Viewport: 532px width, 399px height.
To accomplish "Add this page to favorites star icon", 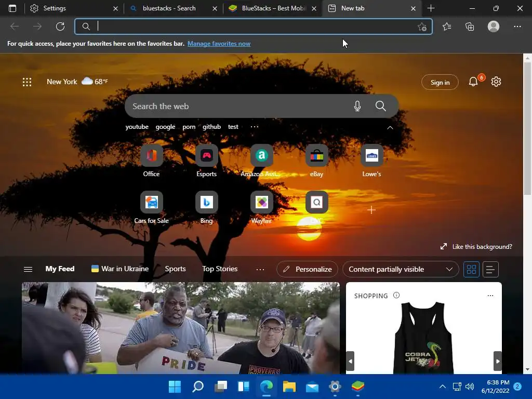I will 422,26.
